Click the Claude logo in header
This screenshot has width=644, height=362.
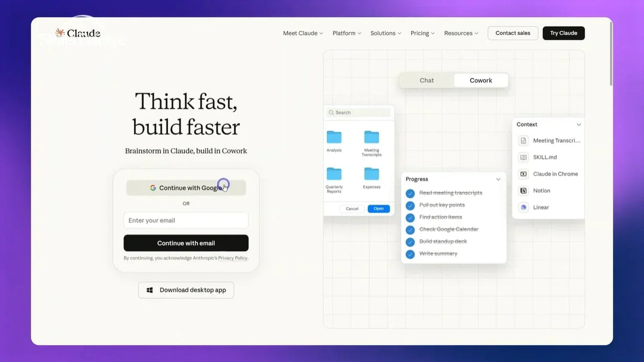pos(78,33)
